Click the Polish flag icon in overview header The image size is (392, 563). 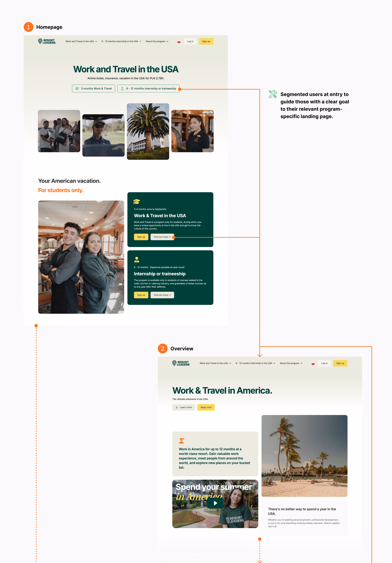pyautogui.click(x=313, y=363)
